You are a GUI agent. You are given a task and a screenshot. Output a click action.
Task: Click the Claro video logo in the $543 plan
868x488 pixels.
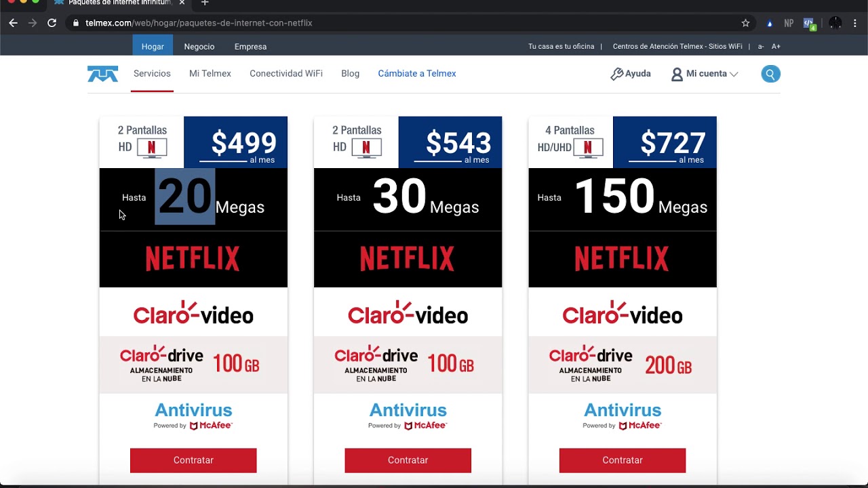[x=408, y=313]
